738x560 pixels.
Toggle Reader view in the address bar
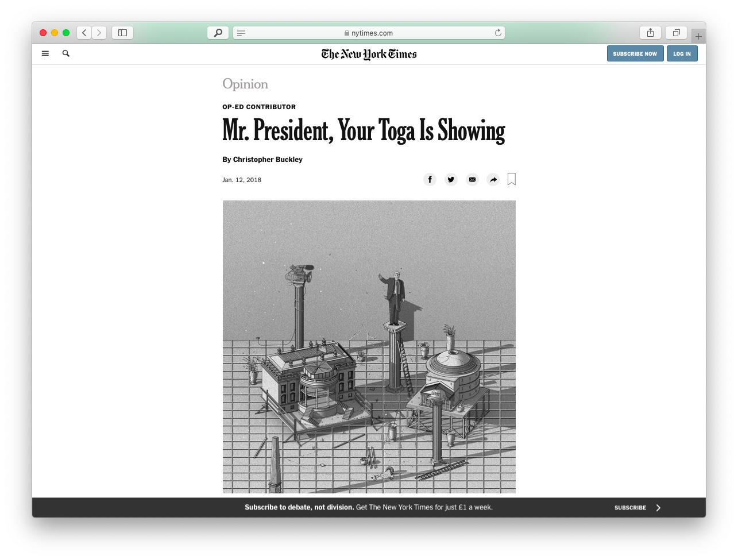coord(241,33)
